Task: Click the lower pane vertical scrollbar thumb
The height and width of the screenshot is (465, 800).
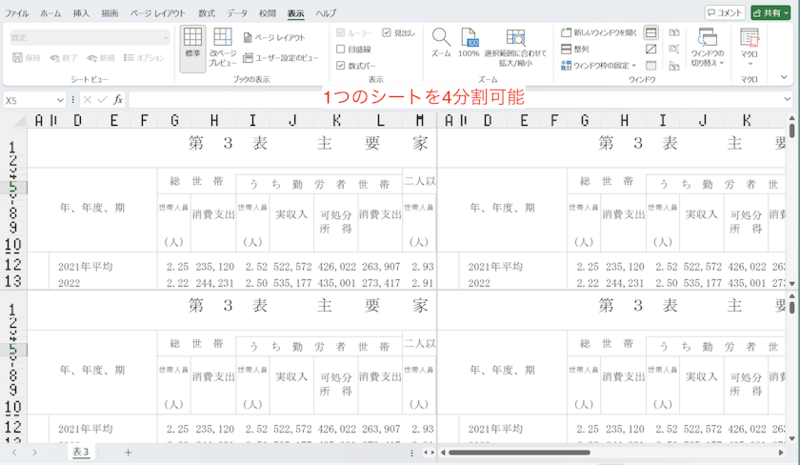Action: 791,307
